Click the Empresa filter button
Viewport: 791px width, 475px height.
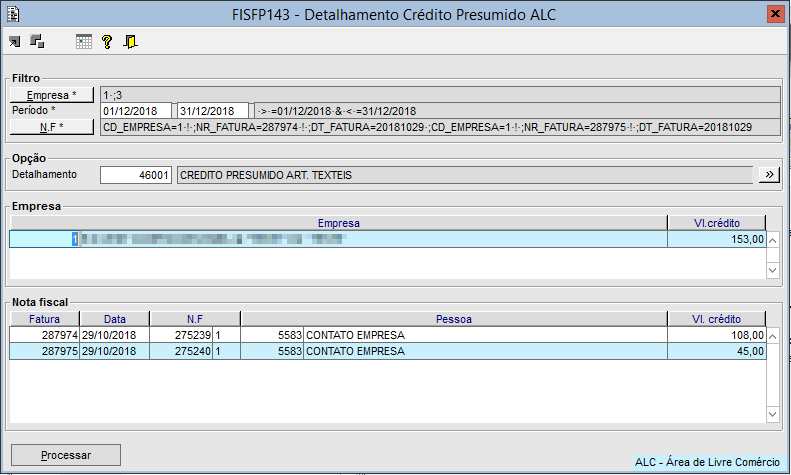click(x=52, y=95)
